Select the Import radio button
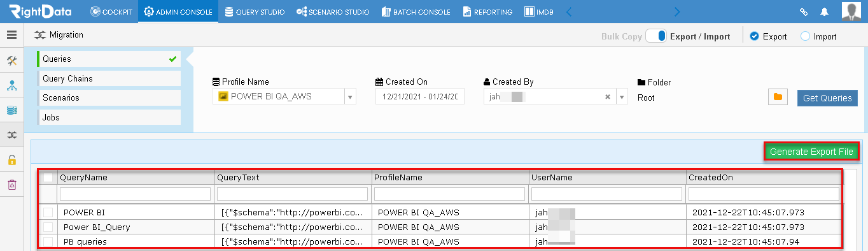Screen dimensions: 868x251 pyautogui.click(x=805, y=36)
